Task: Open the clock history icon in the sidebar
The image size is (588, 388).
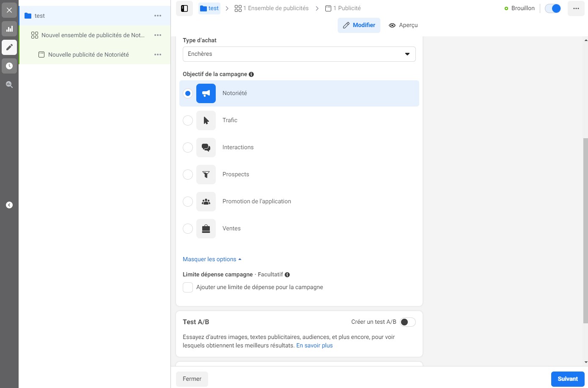Action: (9, 66)
